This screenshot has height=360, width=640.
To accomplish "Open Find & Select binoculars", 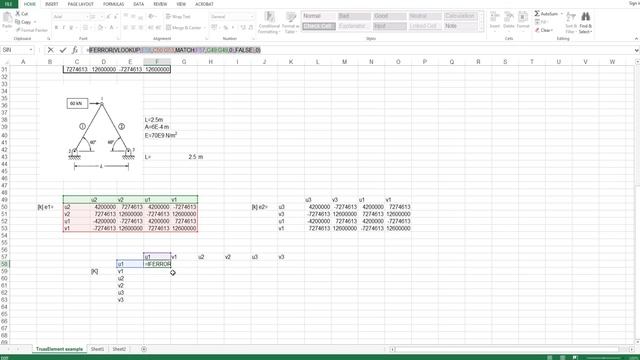I will [x=585, y=22].
